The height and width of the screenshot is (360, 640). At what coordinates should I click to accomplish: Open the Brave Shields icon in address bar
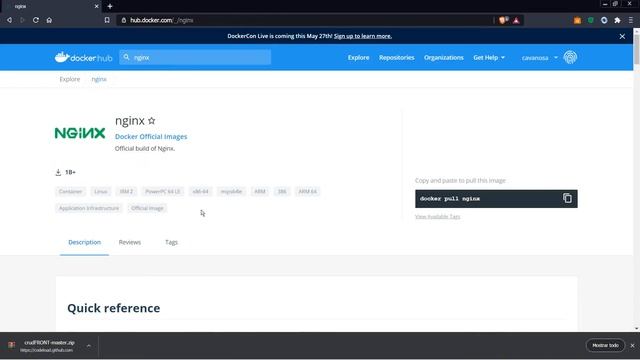(503, 20)
